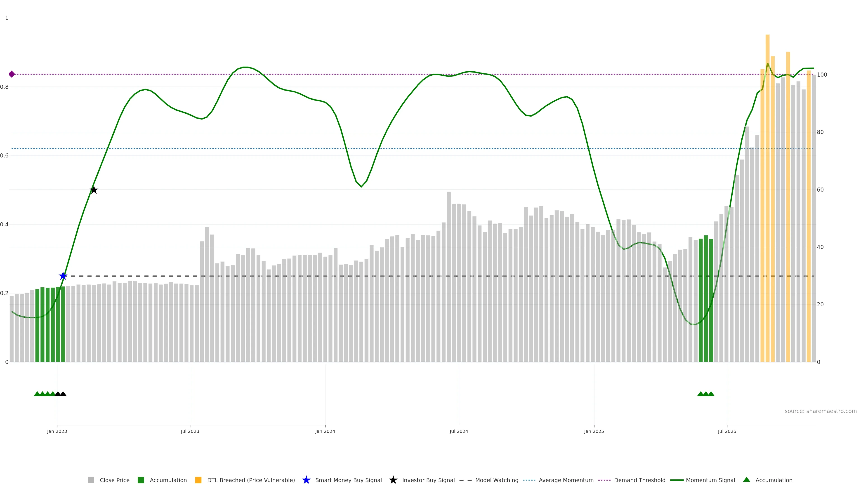868x488 pixels.
Task: Toggle Close Price series in legend
Action: point(114,480)
